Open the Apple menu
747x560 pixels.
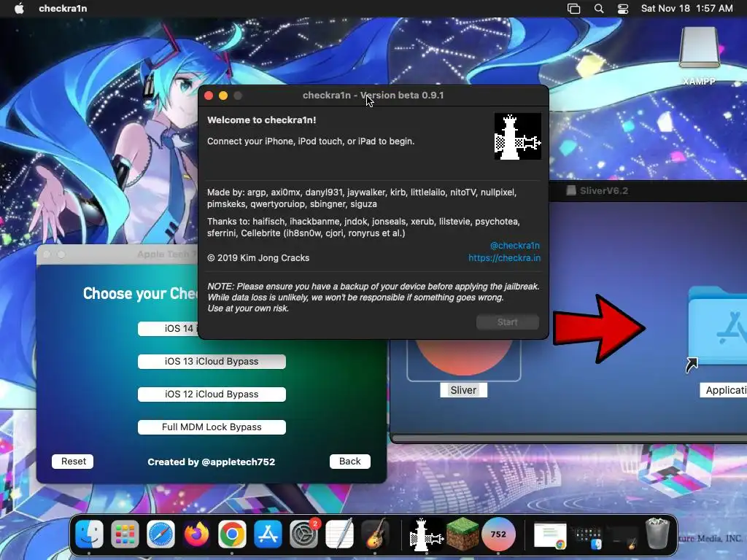tap(19, 8)
